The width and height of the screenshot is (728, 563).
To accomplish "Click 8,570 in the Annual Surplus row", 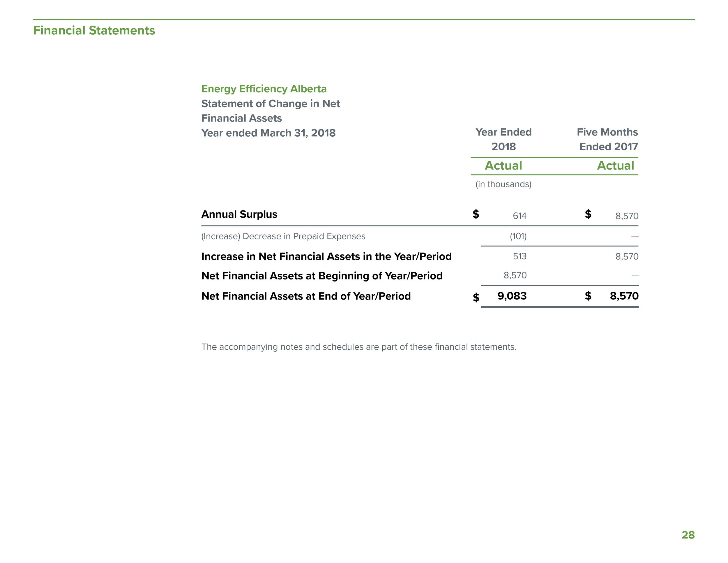I will 627,216.
